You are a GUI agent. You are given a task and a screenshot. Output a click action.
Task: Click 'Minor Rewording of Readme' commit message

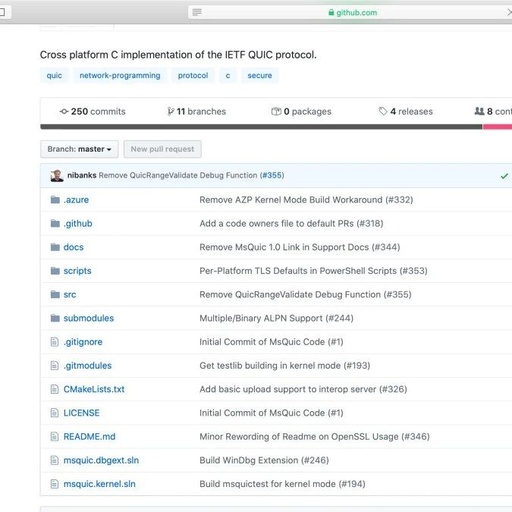point(314,436)
